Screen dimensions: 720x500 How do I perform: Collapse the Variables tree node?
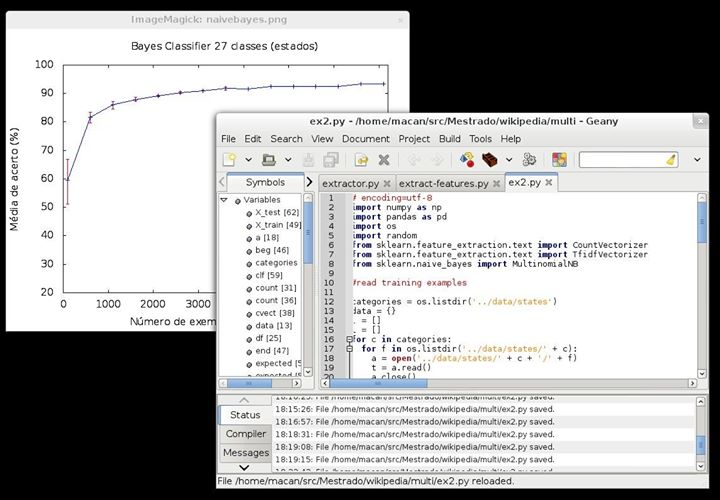[225, 200]
